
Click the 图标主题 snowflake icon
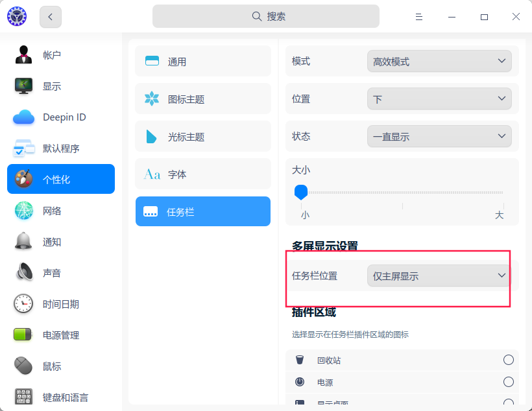click(152, 99)
